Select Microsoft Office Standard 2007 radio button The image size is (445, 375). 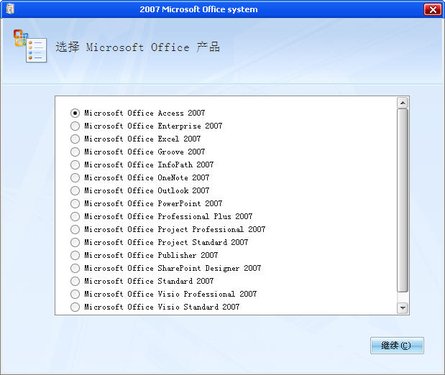pos(75,281)
